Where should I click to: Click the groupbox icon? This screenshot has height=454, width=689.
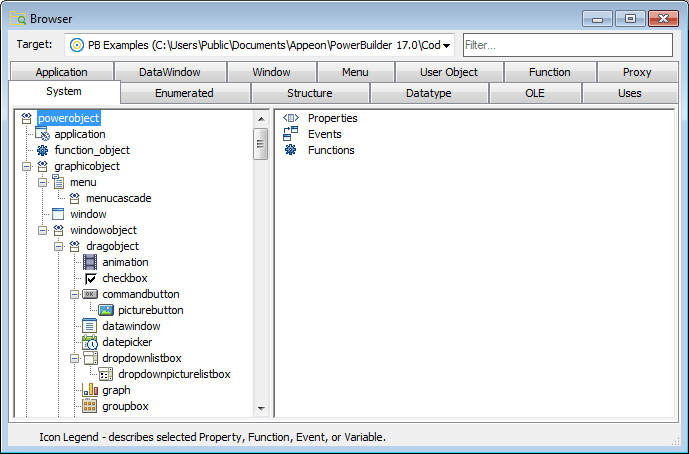(x=90, y=406)
